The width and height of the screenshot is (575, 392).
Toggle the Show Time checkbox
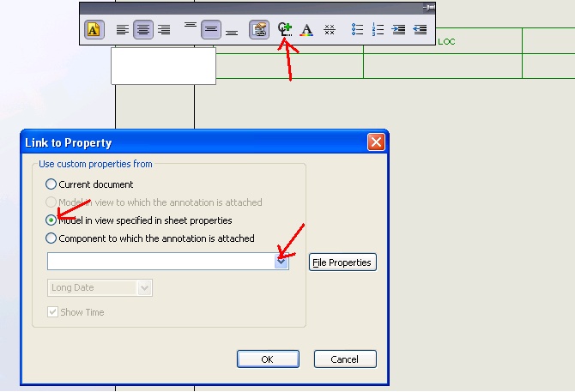coord(52,312)
